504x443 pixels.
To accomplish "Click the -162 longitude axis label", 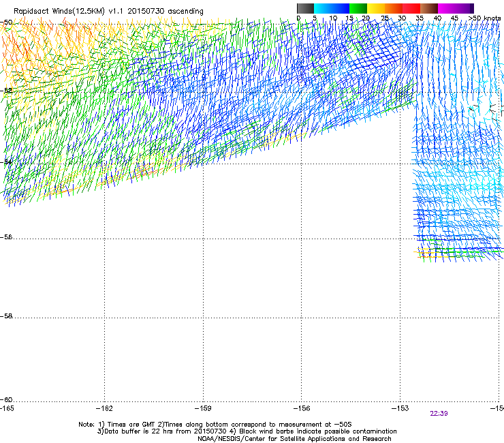I will tap(104, 408).
